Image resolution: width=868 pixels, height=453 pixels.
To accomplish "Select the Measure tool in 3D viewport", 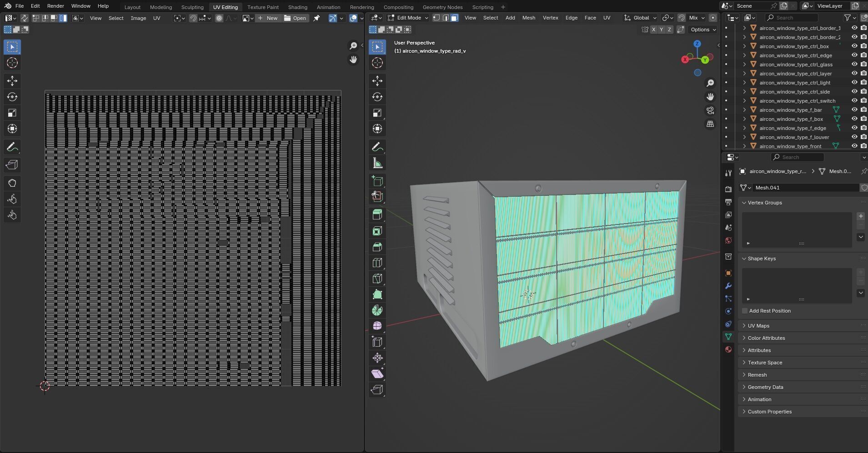I will point(377,163).
